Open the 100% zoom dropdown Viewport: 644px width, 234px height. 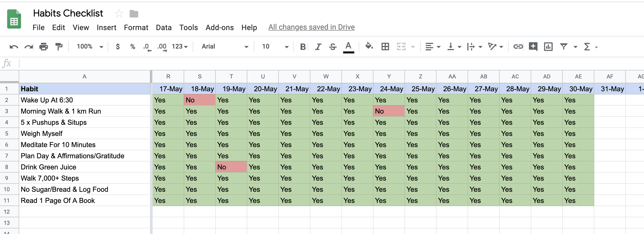pos(90,47)
